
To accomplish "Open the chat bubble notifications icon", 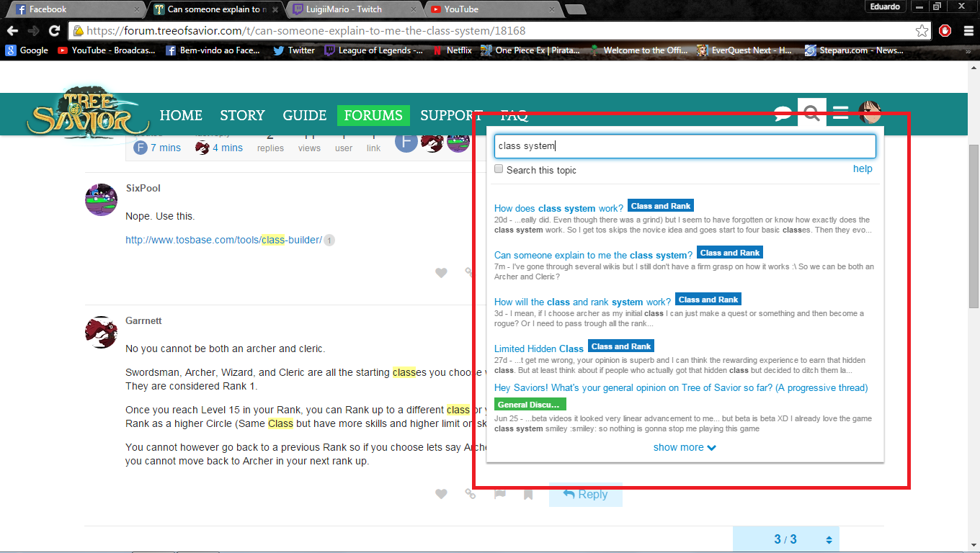I will coord(783,114).
